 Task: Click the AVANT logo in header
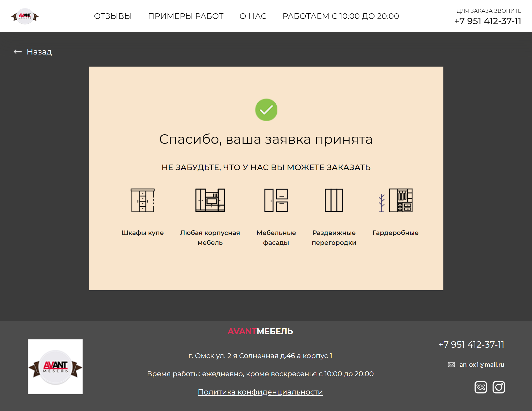pos(25,16)
